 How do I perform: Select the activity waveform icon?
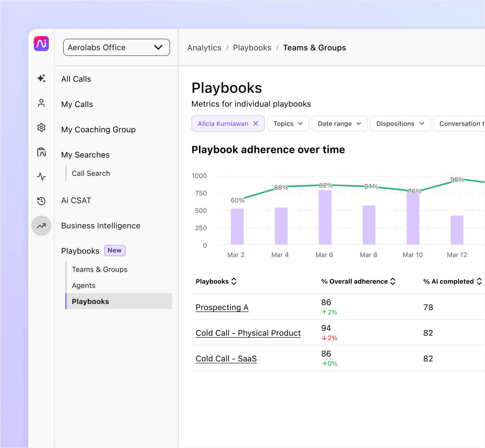click(41, 177)
